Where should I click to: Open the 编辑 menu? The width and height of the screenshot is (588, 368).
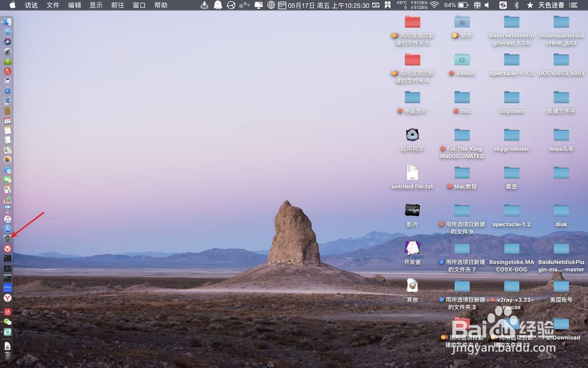click(74, 5)
